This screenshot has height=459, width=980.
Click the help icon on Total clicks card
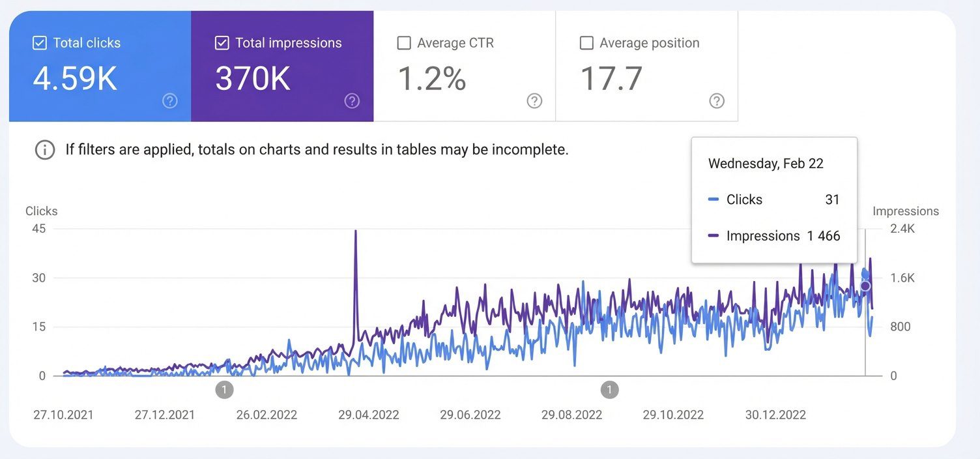[169, 101]
